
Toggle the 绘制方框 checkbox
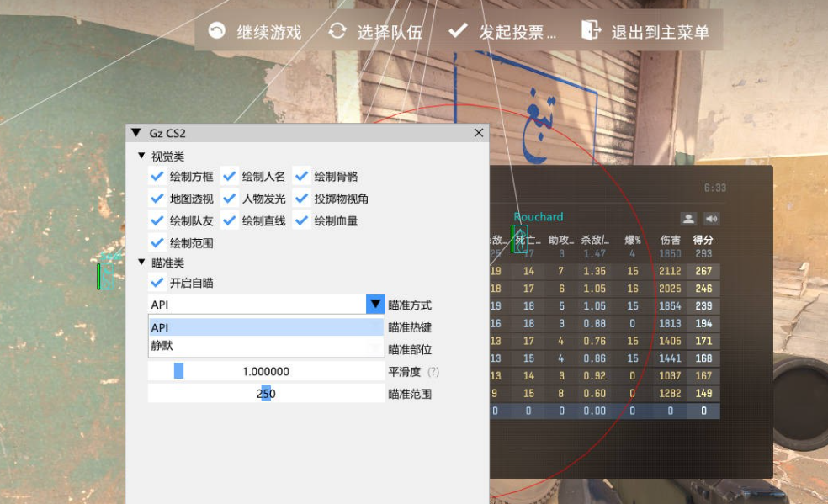point(157,176)
